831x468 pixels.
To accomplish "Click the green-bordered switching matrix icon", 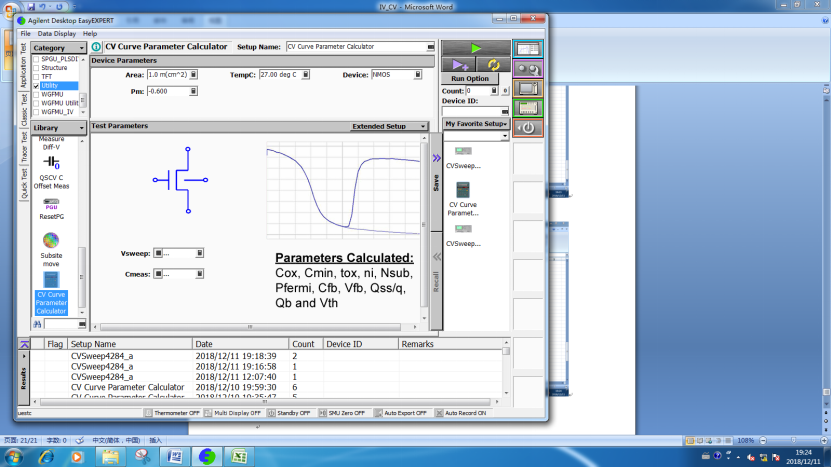I will pyautogui.click(x=528, y=108).
